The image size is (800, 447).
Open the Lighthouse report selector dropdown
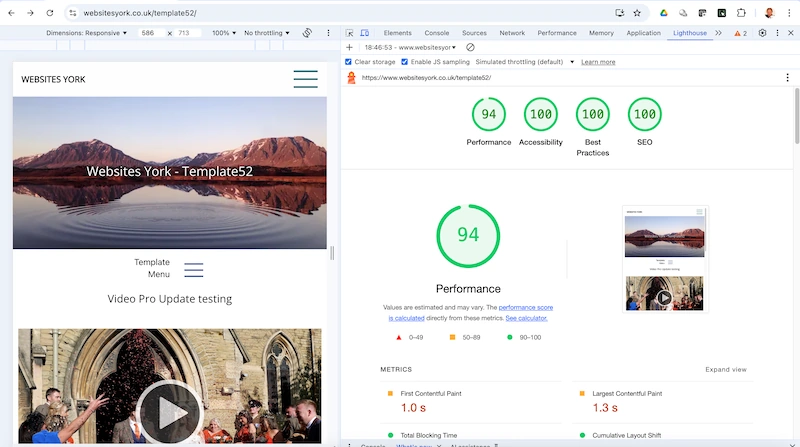[x=410, y=47]
